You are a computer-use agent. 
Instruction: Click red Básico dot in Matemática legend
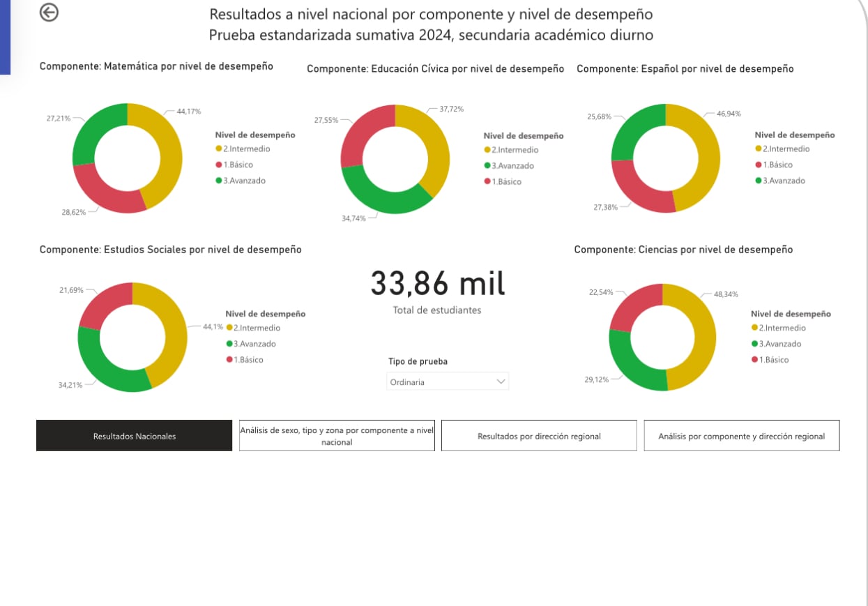click(218, 165)
